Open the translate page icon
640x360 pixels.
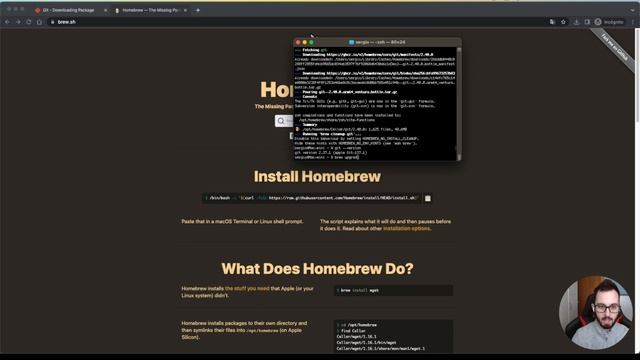[x=552, y=22]
